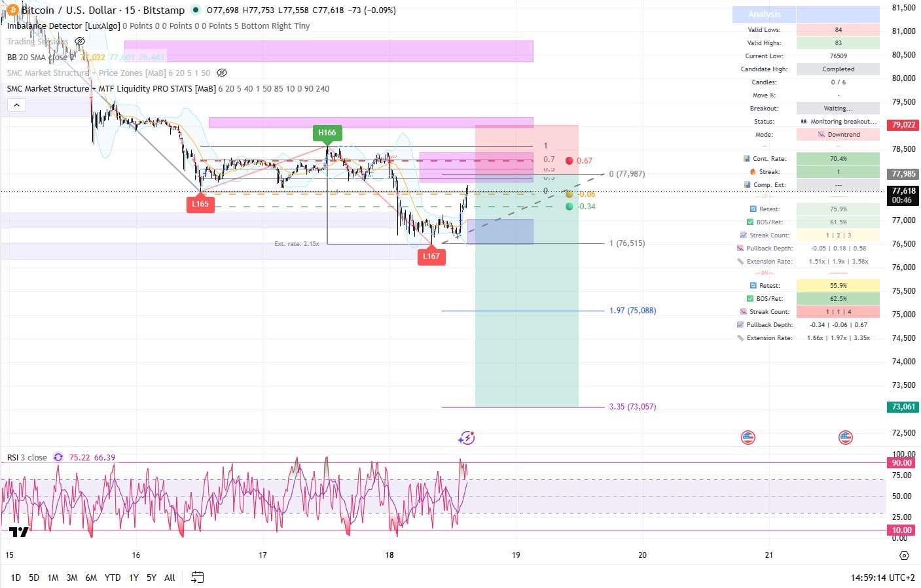Click the green -0.34 level dot
Viewport: 921px width, 588px height.
[x=569, y=206]
